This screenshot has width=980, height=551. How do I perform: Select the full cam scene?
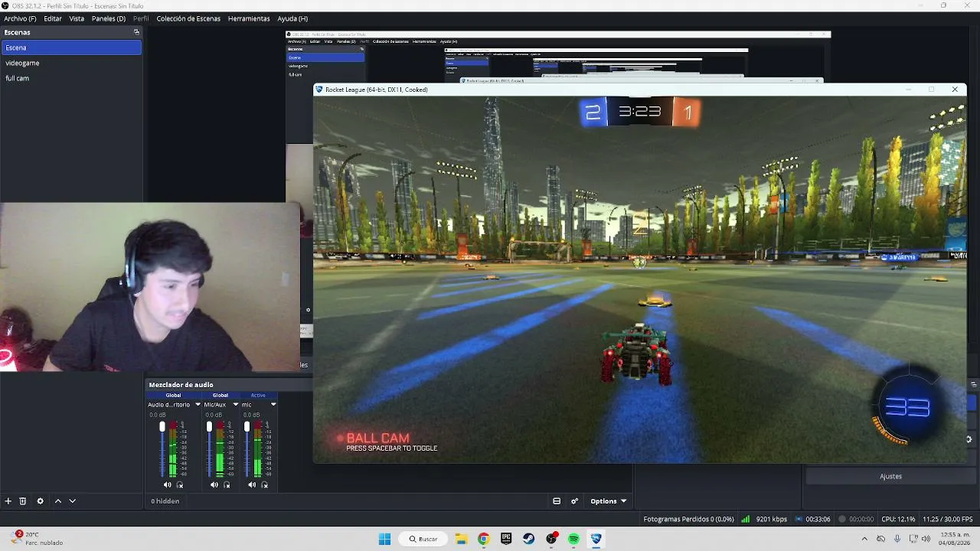[x=71, y=78]
